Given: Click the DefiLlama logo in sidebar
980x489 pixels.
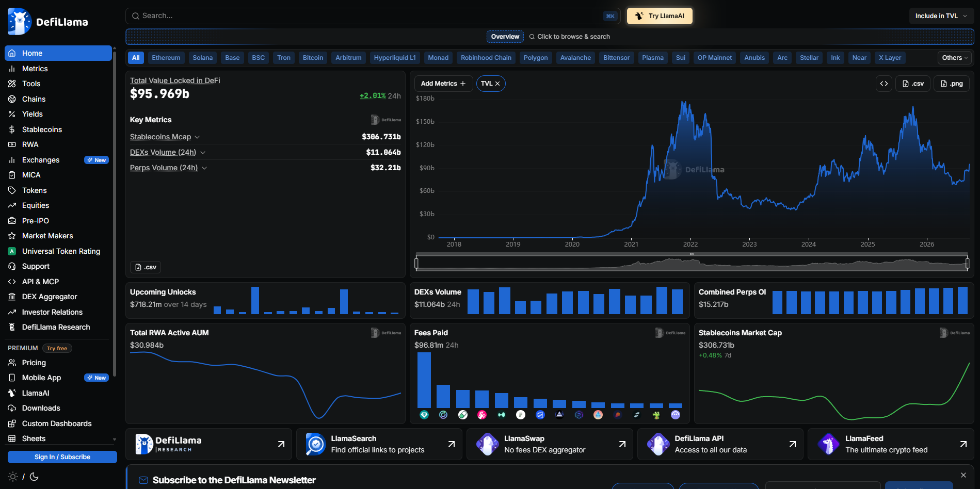Looking at the screenshot, I should point(48,22).
